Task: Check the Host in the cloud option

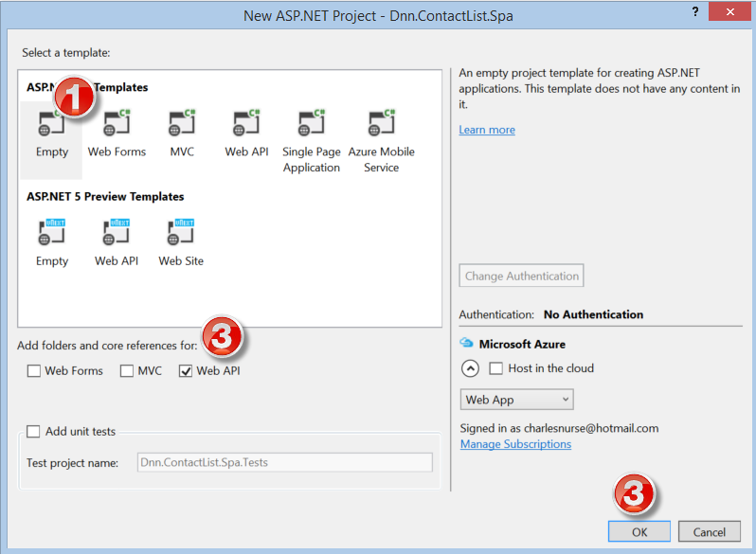Action: 496,368
